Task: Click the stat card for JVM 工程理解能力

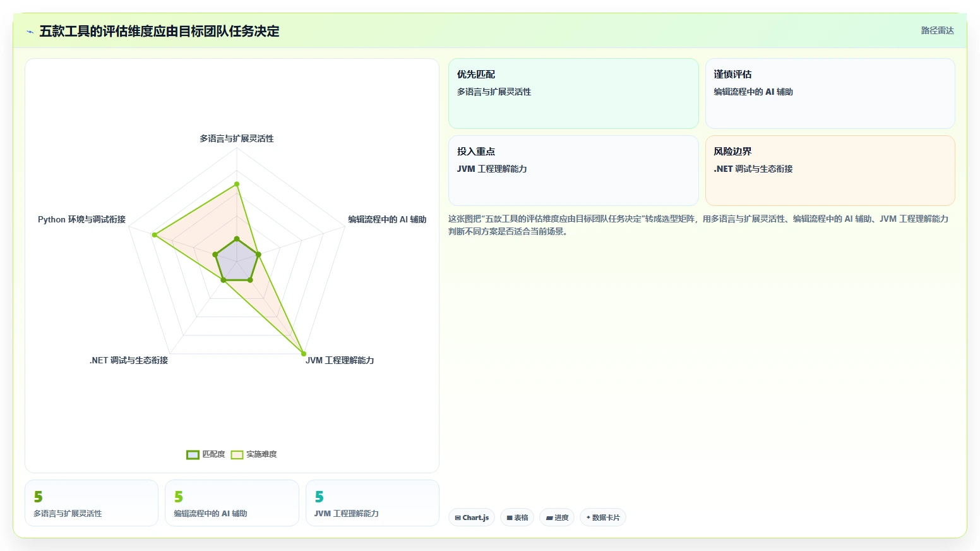Action: click(x=373, y=503)
